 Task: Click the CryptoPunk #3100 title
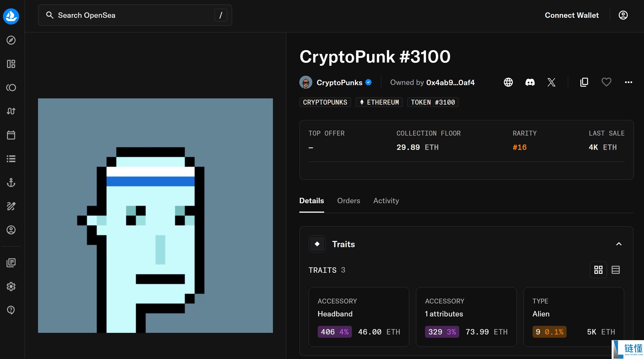coord(375,57)
